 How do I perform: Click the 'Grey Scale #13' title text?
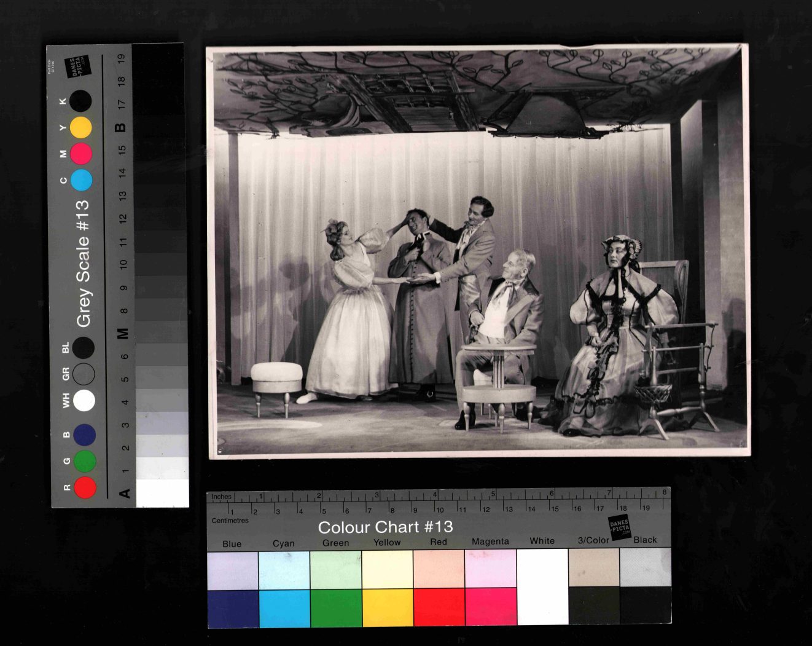(x=83, y=263)
